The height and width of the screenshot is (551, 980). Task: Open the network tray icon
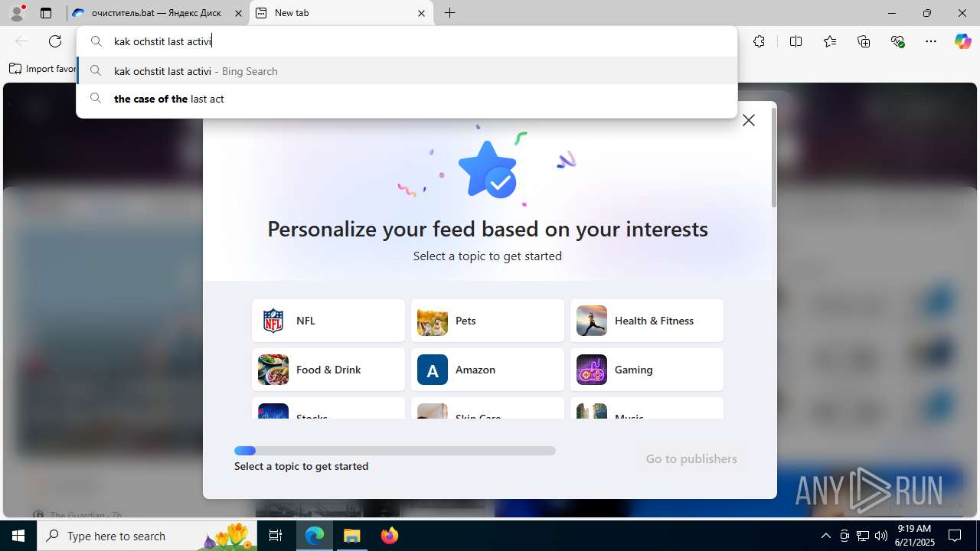coord(863,536)
